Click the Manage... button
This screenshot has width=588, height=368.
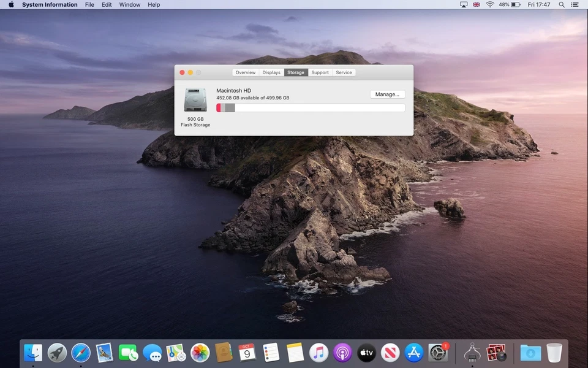pyautogui.click(x=387, y=94)
